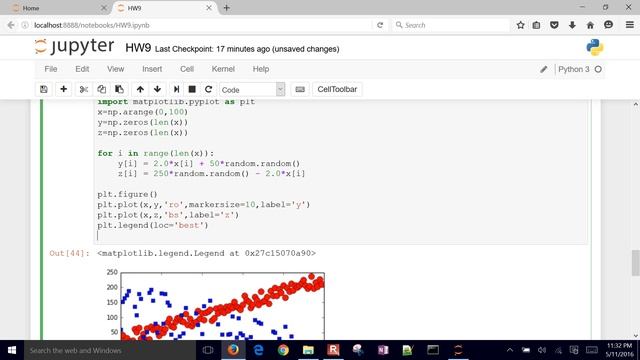Click inside code line plt.legend(loc='best')
This screenshot has height=360, width=640.
pyautogui.click(x=153, y=225)
